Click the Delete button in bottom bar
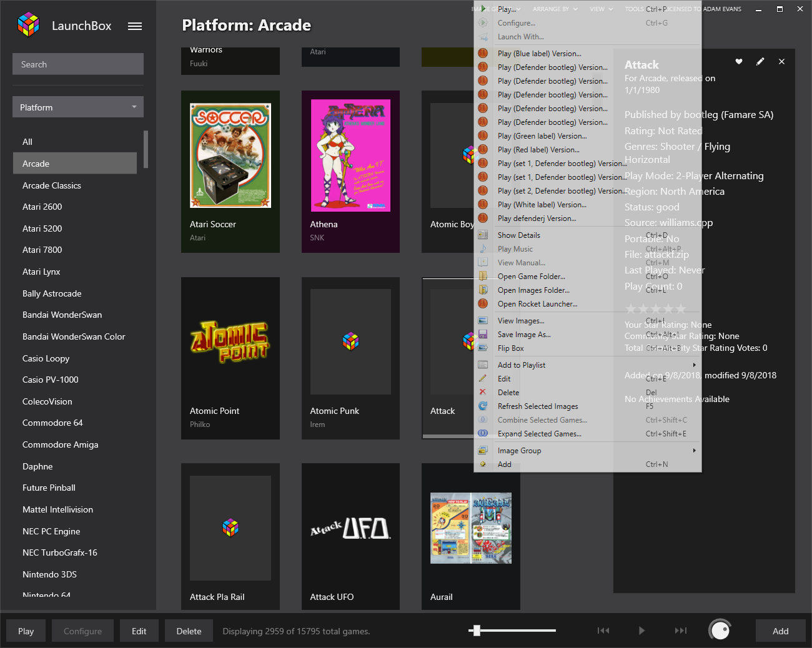812x648 pixels. [189, 631]
